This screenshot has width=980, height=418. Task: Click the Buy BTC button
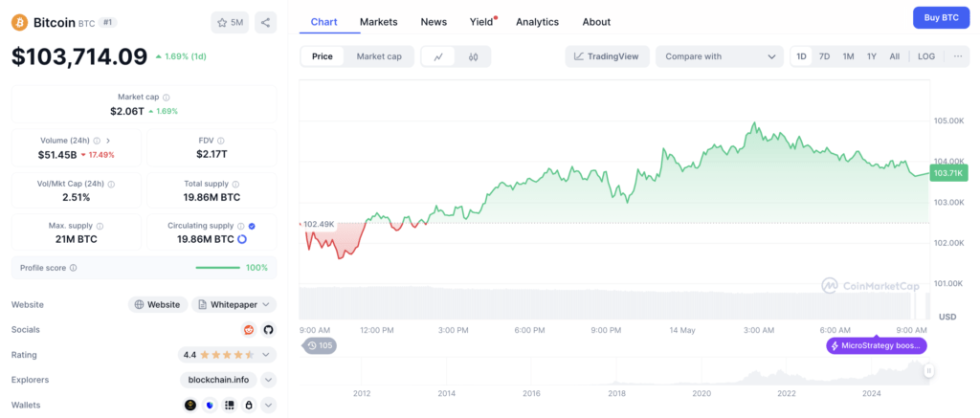[x=942, y=17]
